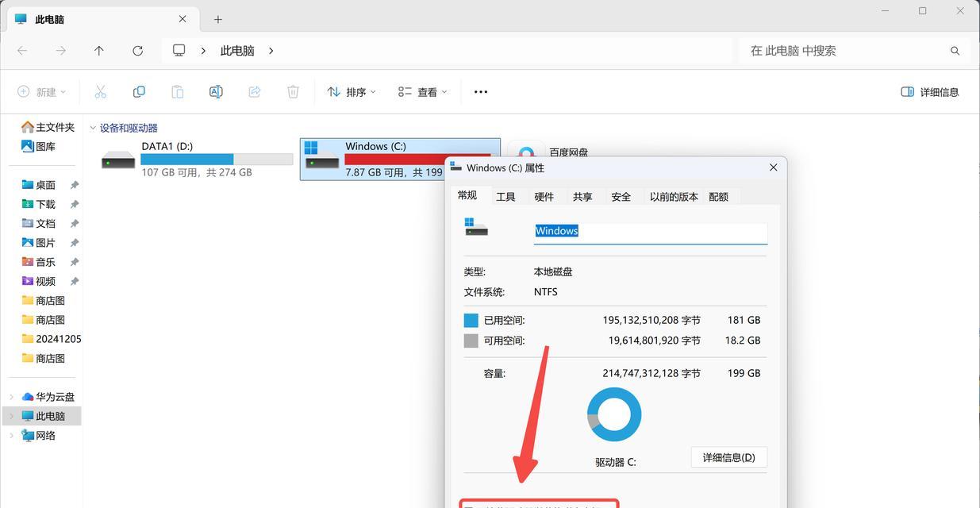Click the 详细信息(D) button
This screenshot has height=508, width=980.
[729, 457]
